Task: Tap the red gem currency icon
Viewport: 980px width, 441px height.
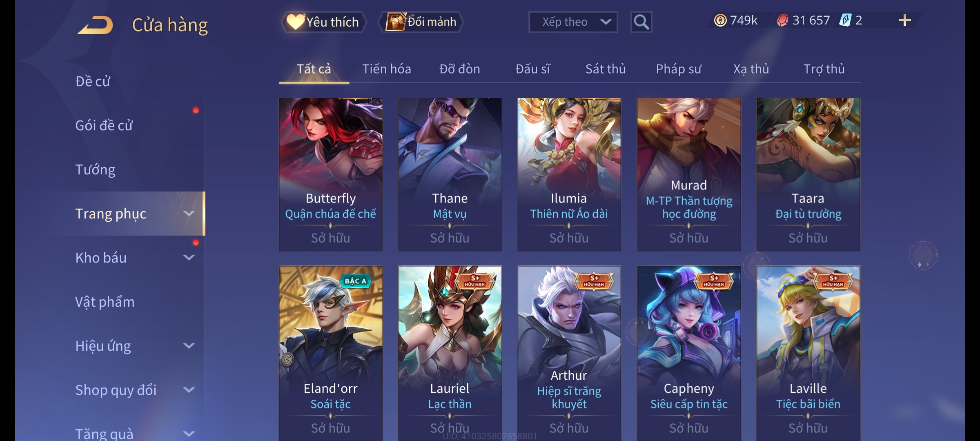Action: [782, 20]
